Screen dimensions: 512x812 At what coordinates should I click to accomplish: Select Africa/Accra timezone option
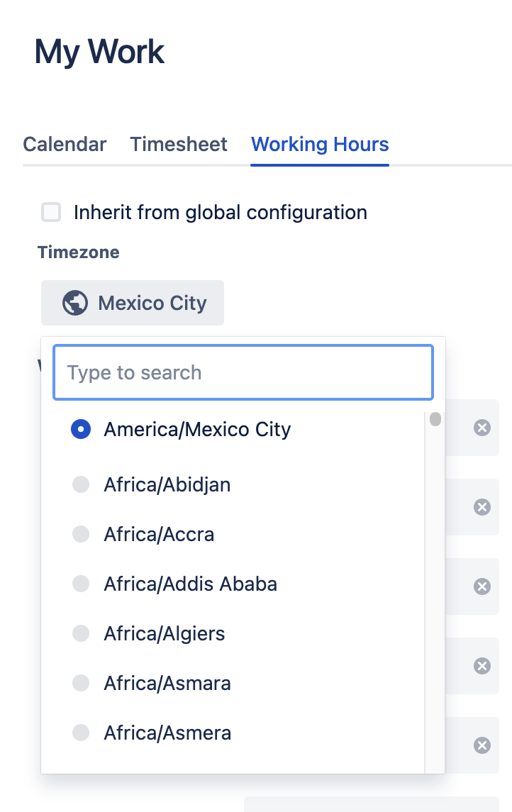[81, 534]
